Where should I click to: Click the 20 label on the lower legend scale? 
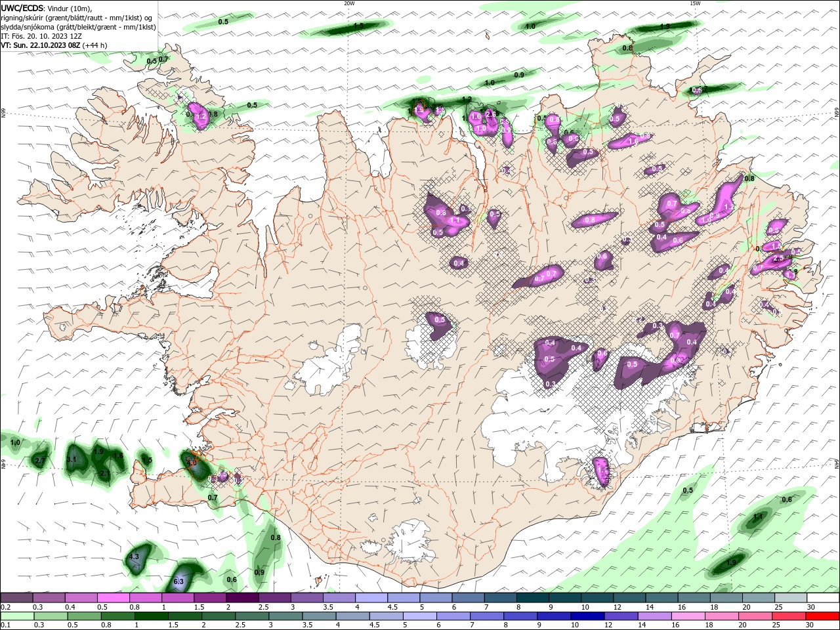point(742,625)
